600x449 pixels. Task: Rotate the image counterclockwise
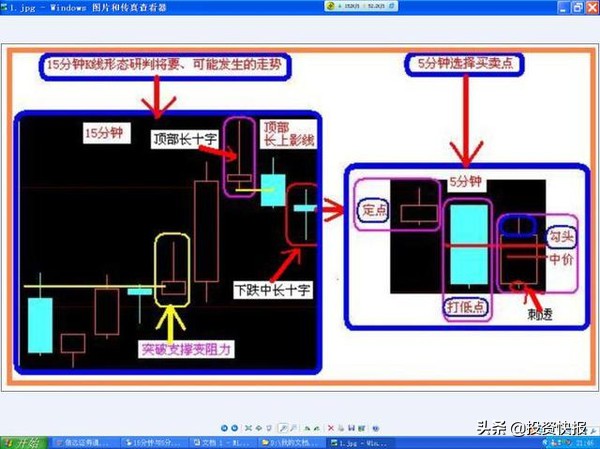pyautogui.click(x=317, y=427)
